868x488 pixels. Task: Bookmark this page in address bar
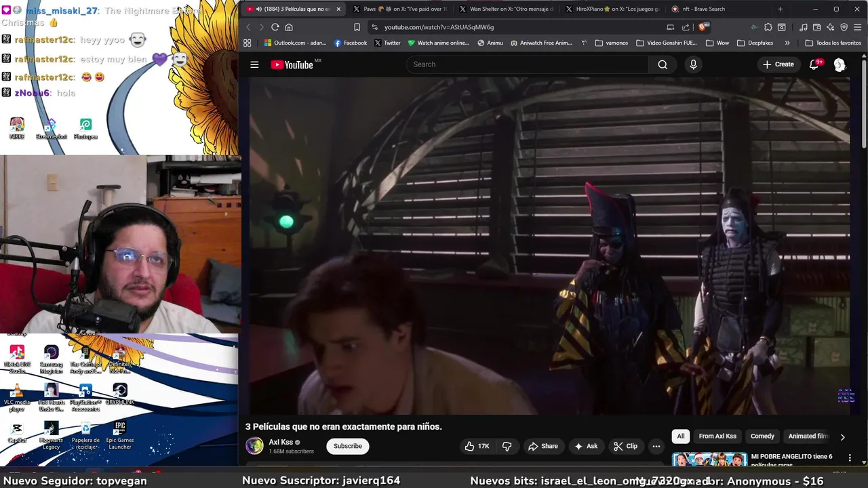[357, 27]
